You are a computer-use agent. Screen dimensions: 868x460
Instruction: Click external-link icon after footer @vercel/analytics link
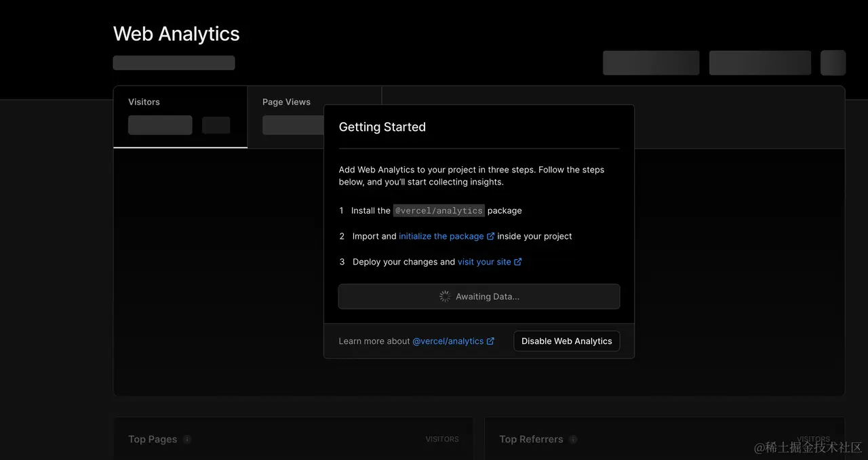pos(491,341)
